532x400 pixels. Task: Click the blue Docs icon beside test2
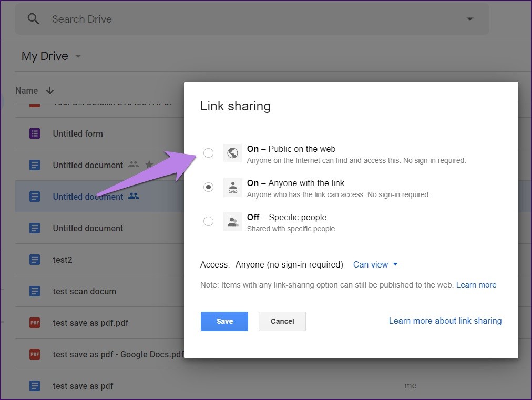pos(34,260)
